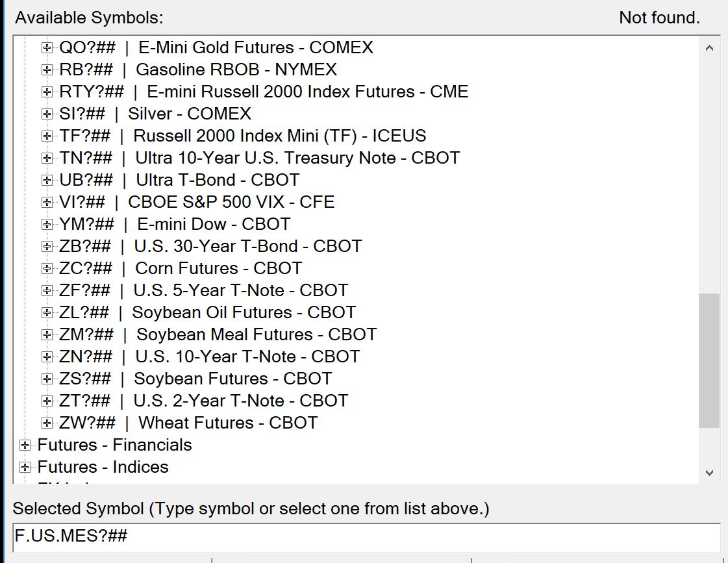The width and height of the screenshot is (728, 563).
Task: Select ZN U.S. 10-Year T-Note
Action: click(208, 357)
